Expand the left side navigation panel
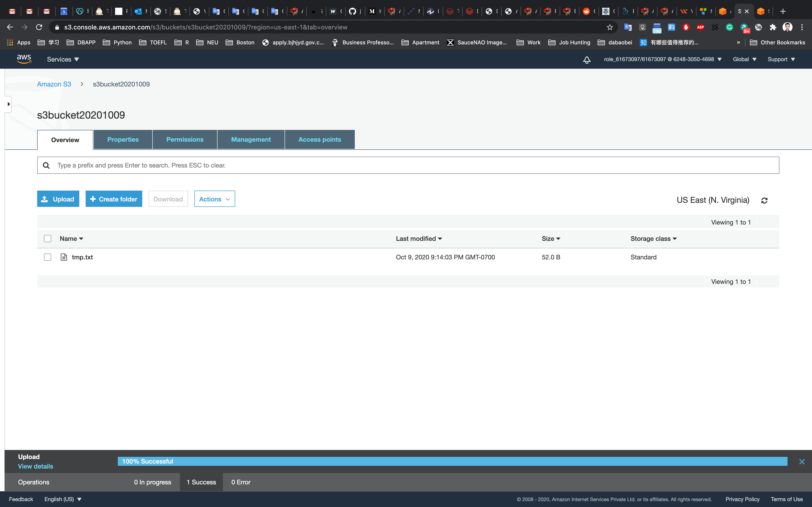 click(x=8, y=104)
